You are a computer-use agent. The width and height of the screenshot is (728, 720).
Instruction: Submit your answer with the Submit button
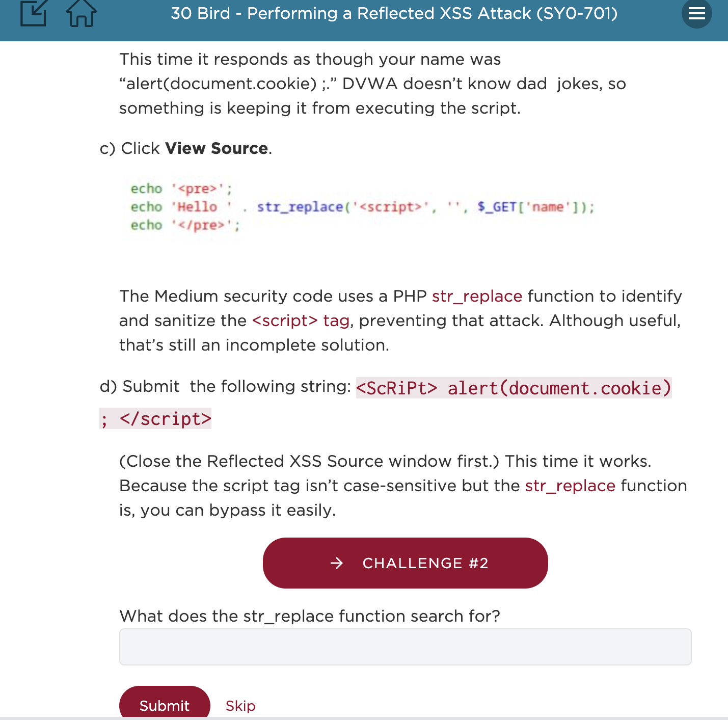pyautogui.click(x=164, y=706)
